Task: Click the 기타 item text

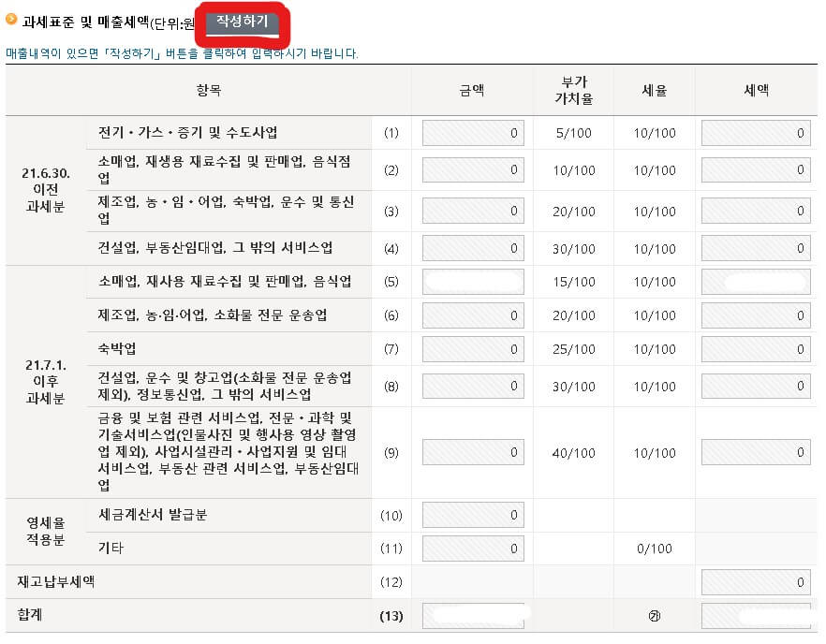Action: click(x=111, y=549)
